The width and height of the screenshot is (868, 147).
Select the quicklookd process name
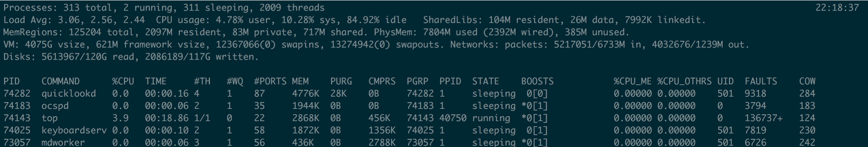point(68,94)
